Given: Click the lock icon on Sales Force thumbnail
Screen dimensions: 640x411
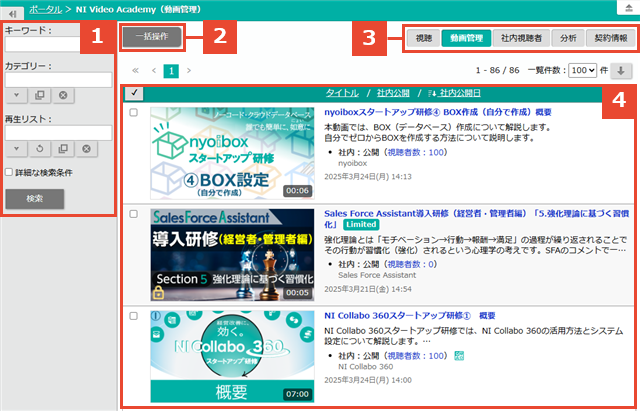Looking at the screenshot, I should [x=158, y=292].
